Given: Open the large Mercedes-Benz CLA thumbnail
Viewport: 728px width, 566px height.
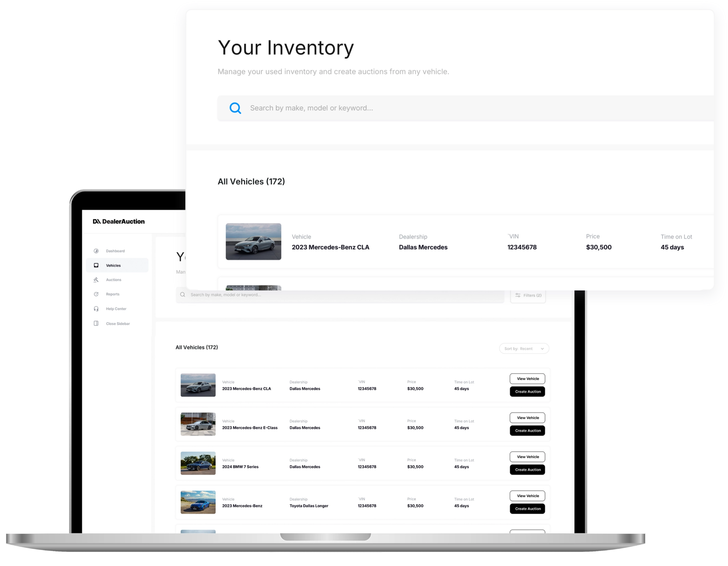Looking at the screenshot, I should pyautogui.click(x=253, y=242).
